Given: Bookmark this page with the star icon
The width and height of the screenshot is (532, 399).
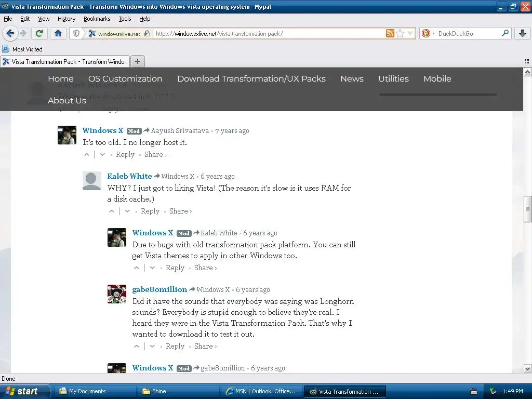Looking at the screenshot, I should click(x=400, y=33).
